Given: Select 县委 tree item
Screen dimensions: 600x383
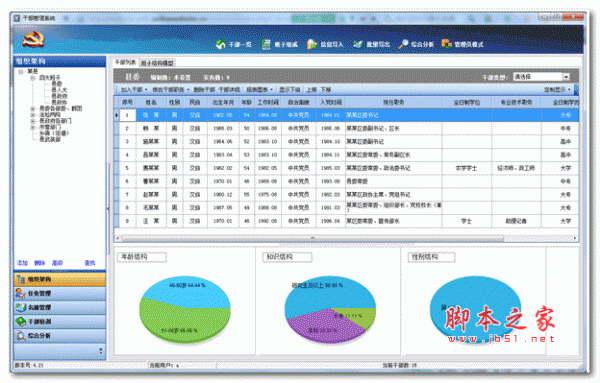Looking at the screenshot, I should click(x=57, y=84).
